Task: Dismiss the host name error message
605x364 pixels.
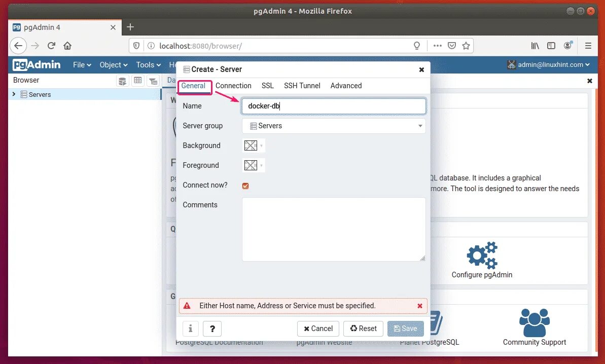Action: click(x=420, y=306)
